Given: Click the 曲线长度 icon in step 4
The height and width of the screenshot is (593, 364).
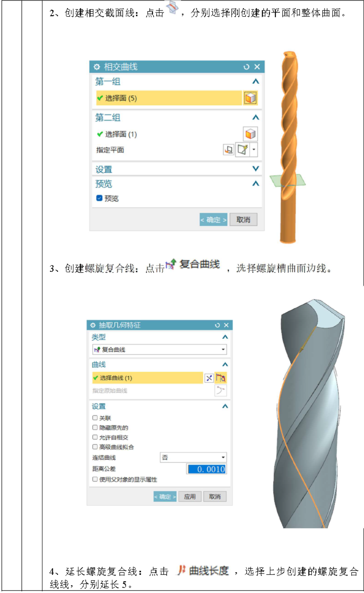Looking at the screenshot, I should (x=181, y=570).
